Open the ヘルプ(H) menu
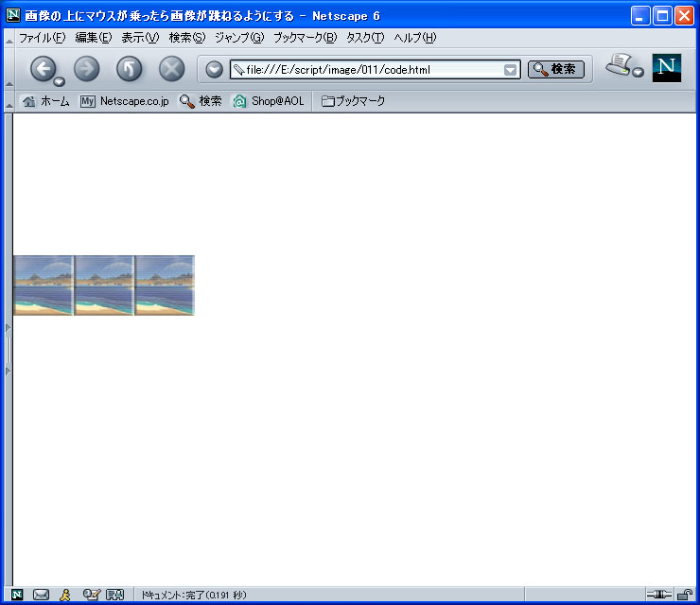The image size is (700, 605). pos(414,38)
